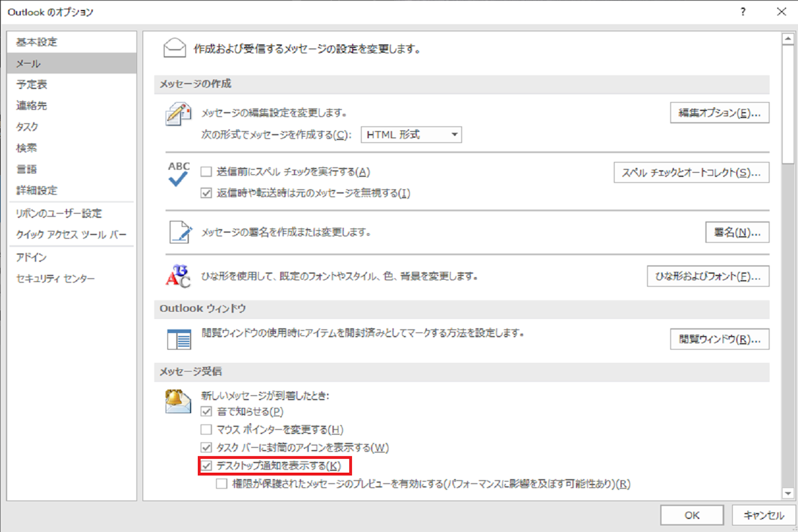Click the signature pen-on-page icon
The image size is (798, 532).
pos(180,232)
